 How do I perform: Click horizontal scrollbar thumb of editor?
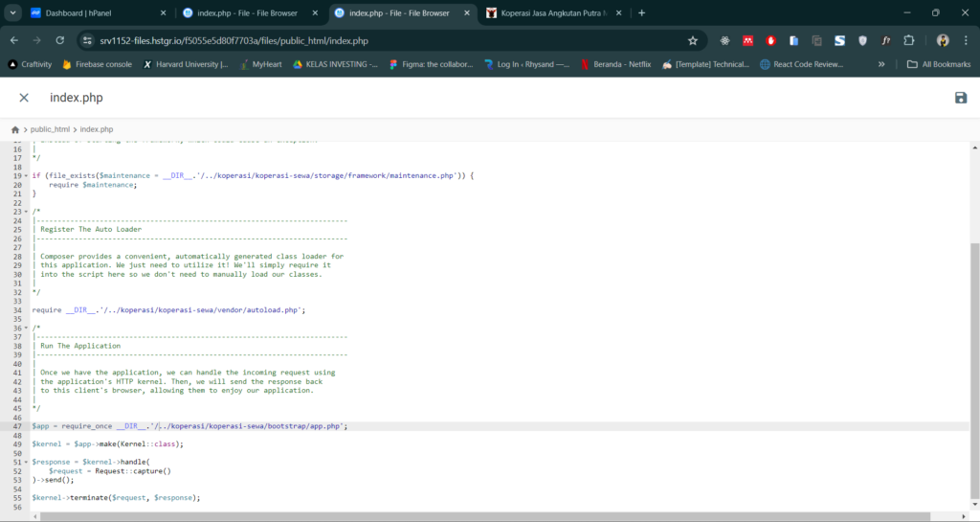coord(485,516)
